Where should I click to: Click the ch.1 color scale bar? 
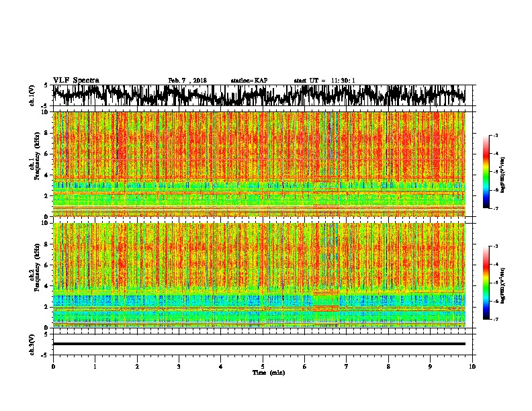pos(486,172)
